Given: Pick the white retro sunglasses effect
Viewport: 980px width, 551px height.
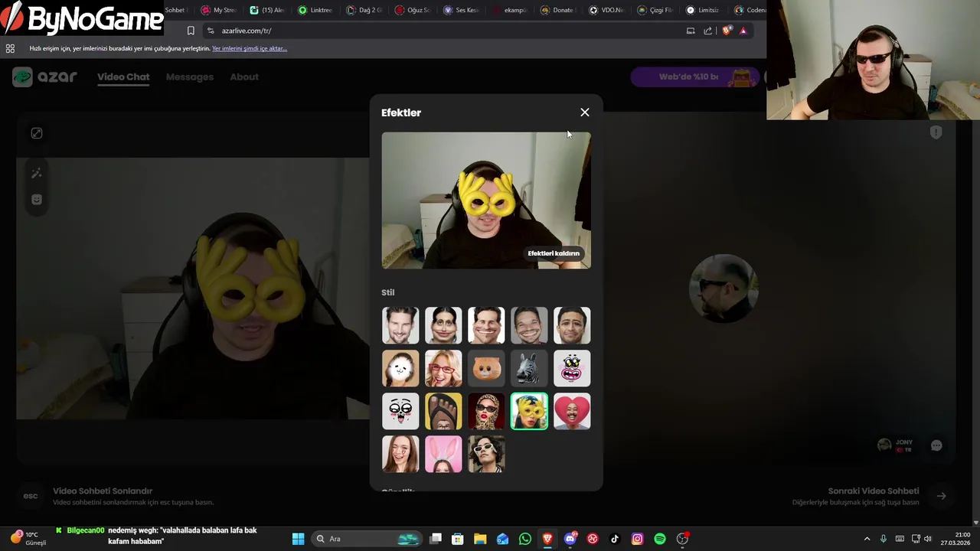Looking at the screenshot, I should (x=486, y=455).
